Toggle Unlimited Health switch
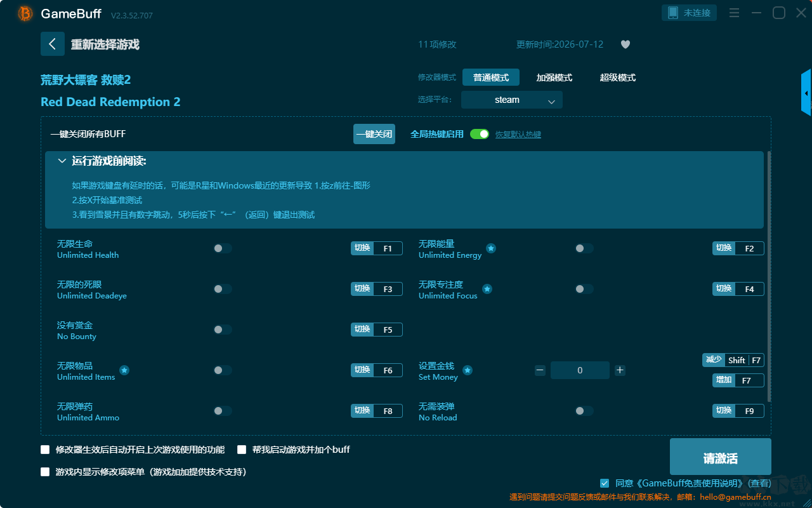This screenshot has height=508, width=812. click(223, 248)
